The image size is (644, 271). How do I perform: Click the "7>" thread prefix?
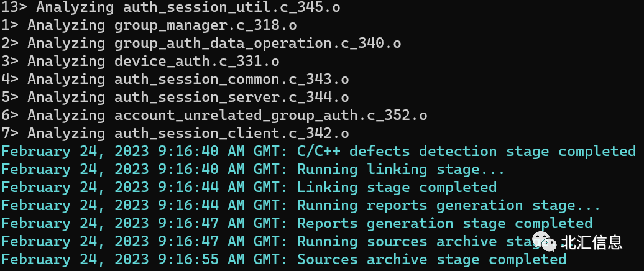click(9, 134)
